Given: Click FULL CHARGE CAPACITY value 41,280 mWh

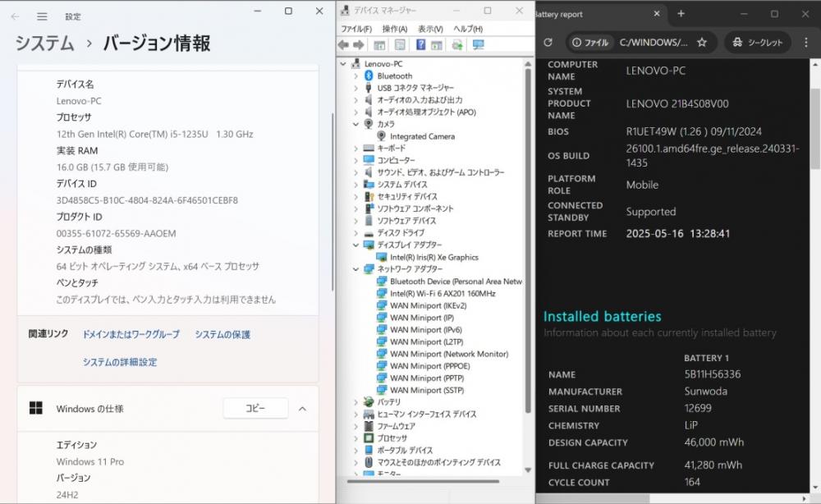Looking at the screenshot, I should 713,465.
